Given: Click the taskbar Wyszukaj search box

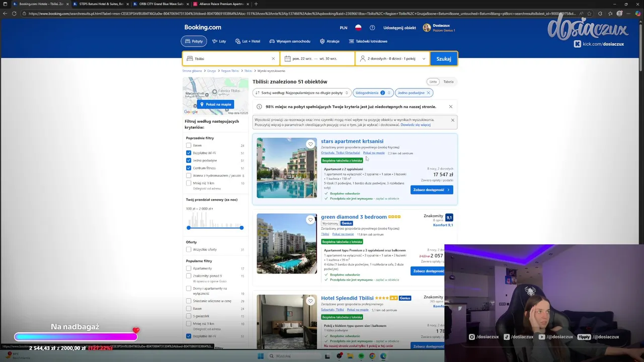Looking at the screenshot, I should coord(294,356).
